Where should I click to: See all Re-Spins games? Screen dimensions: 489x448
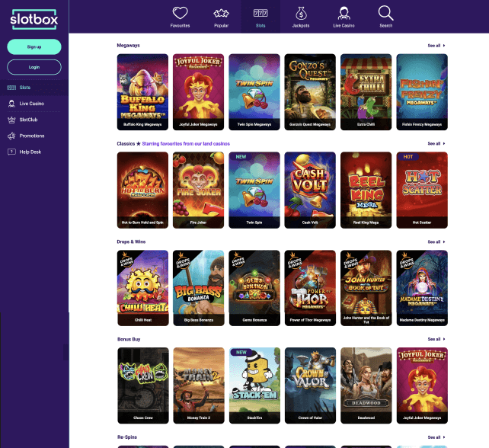click(436, 437)
